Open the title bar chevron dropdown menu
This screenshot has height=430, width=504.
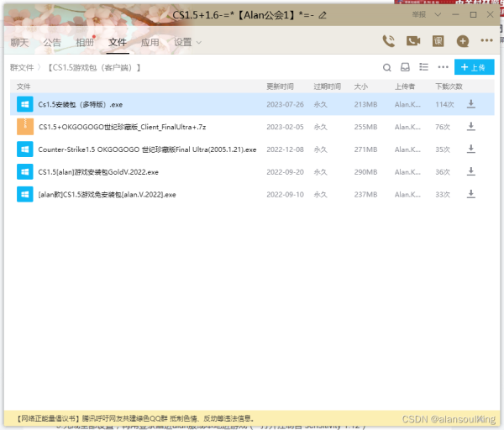click(x=438, y=15)
